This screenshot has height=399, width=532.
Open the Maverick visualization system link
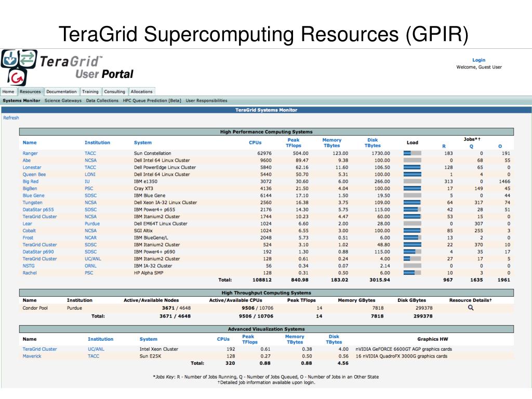(x=32, y=356)
